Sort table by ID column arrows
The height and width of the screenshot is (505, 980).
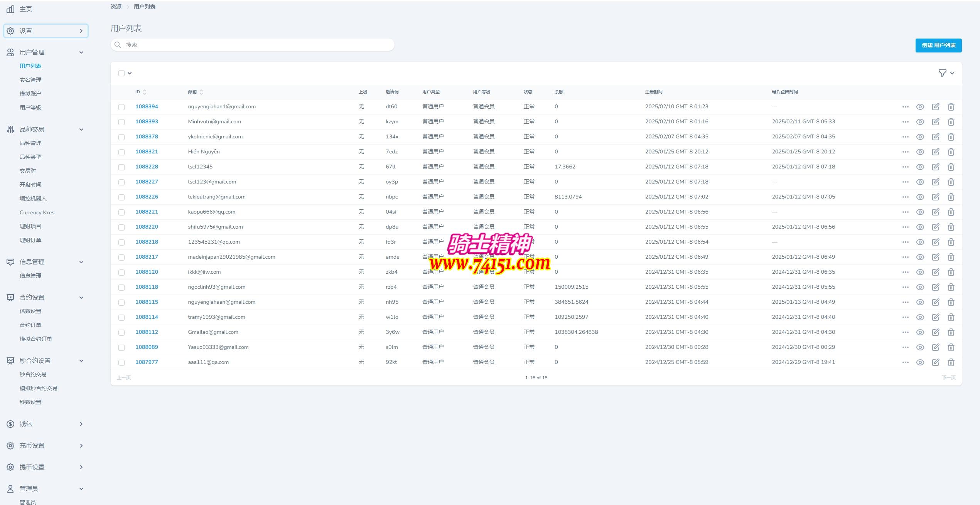pyautogui.click(x=145, y=92)
